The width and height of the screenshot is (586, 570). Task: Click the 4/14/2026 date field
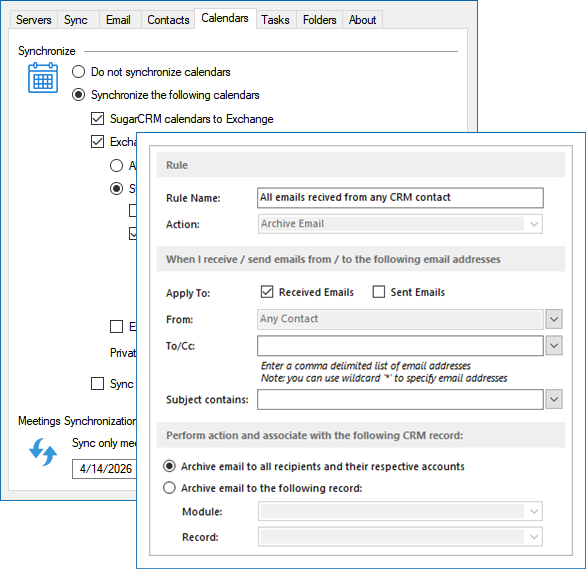(105, 469)
